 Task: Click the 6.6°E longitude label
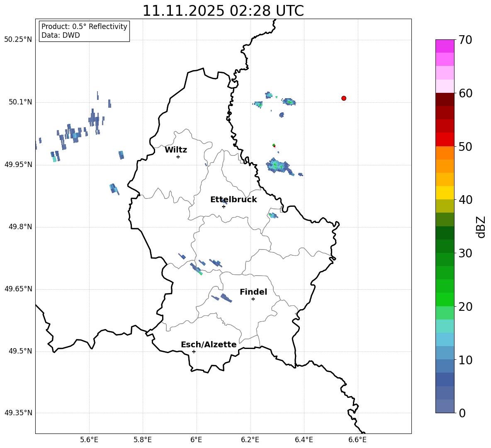tap(357, 440)
